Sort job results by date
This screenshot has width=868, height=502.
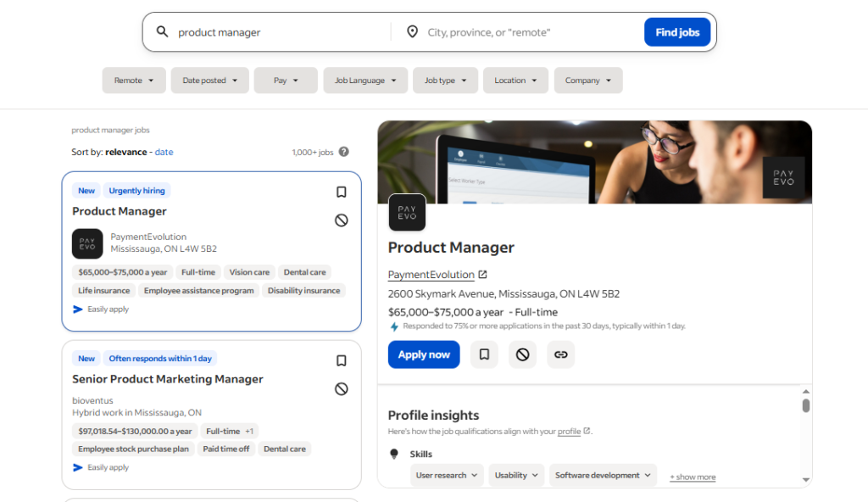coord(164,152)
